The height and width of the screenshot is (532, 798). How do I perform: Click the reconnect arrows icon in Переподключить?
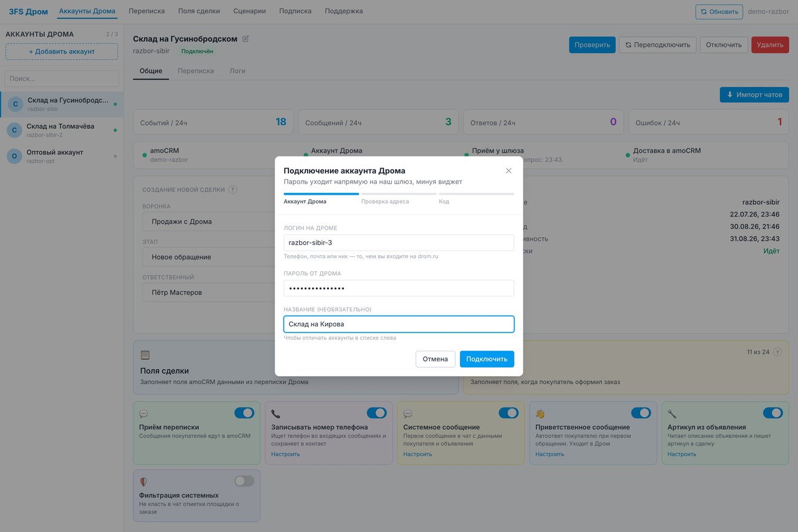[x=628, y=45]
